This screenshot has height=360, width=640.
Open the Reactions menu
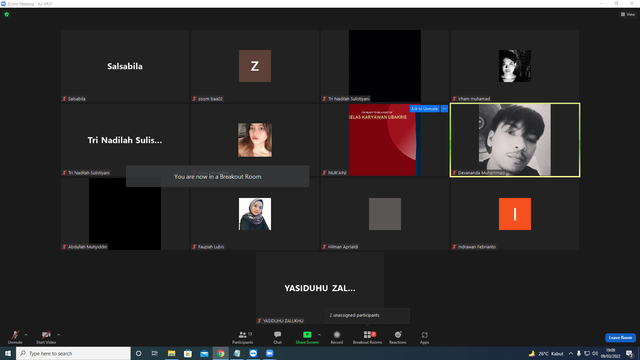point(398,337)
